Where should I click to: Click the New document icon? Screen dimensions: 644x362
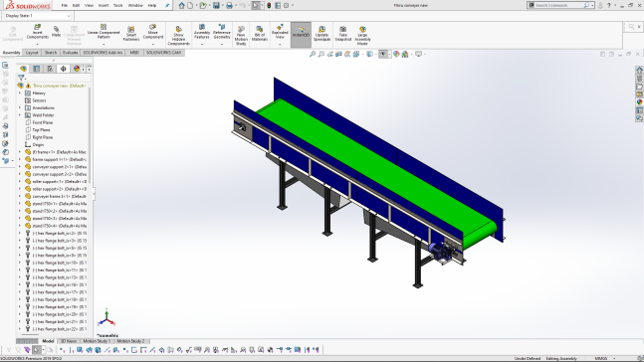click(x=190, y=5)
